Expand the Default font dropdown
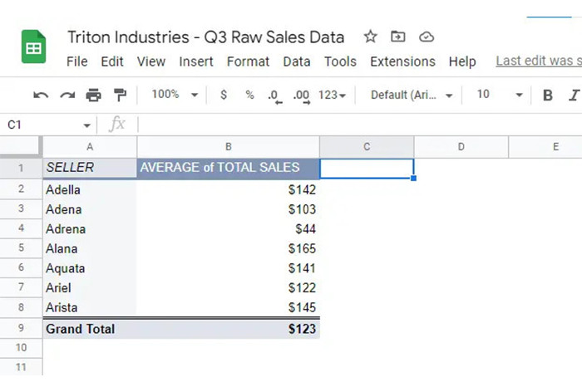The image size is (582, 392). [x=412, y=95]
